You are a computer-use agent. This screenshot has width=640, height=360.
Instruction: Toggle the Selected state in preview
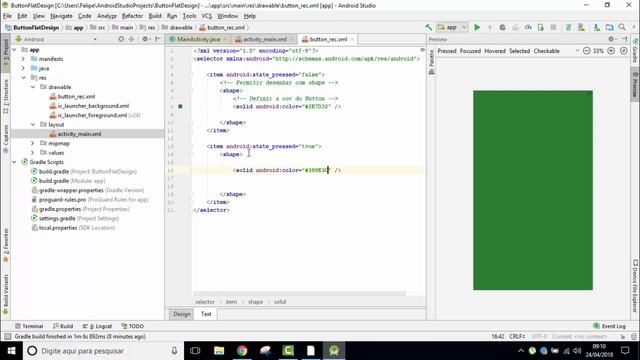tap(520, 51)
